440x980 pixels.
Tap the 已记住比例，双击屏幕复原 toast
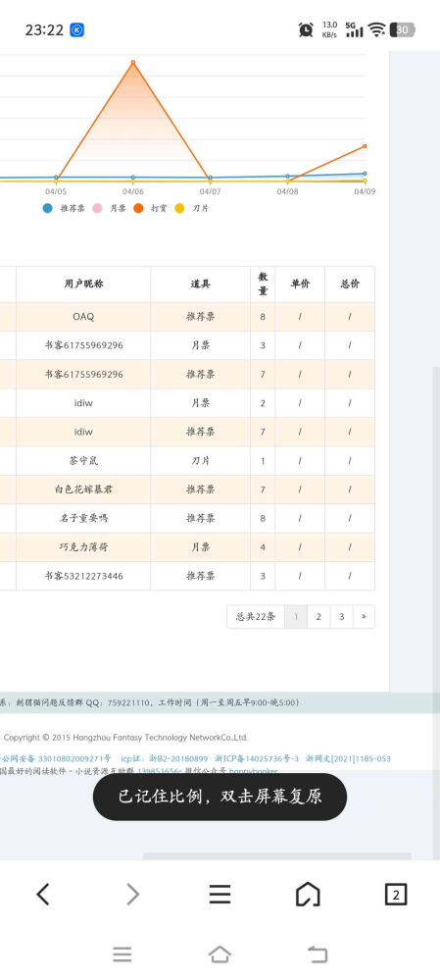220,797
